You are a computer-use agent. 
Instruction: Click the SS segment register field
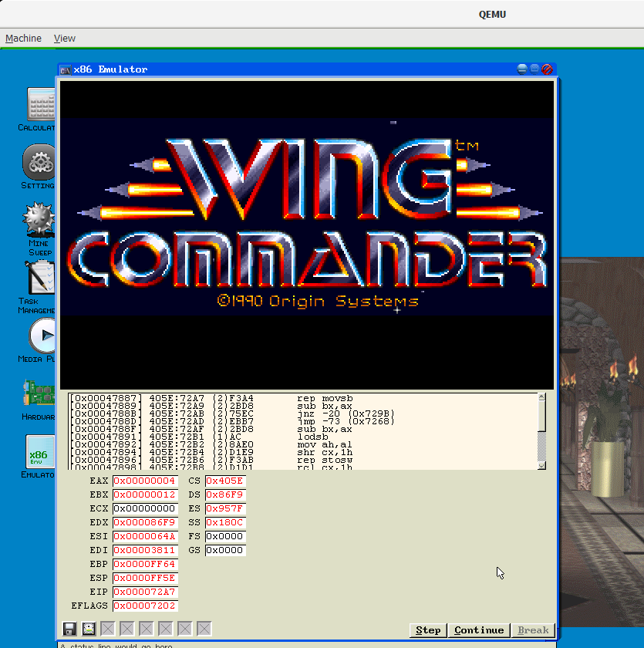click(225, 522)
